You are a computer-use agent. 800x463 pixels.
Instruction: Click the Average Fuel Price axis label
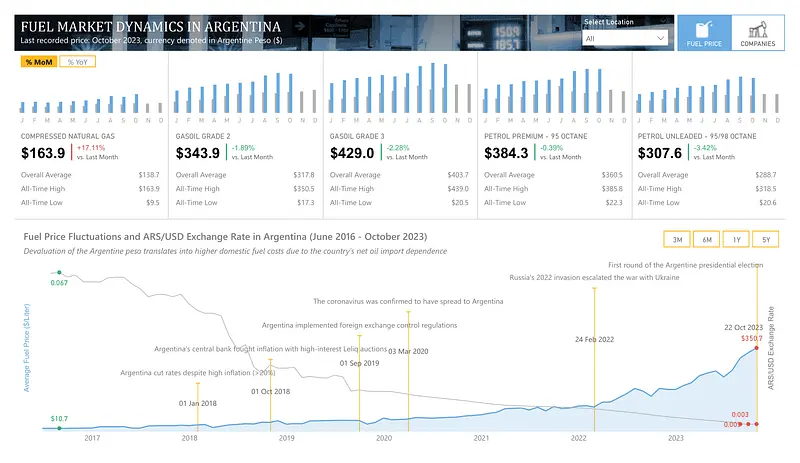point(27,348)
